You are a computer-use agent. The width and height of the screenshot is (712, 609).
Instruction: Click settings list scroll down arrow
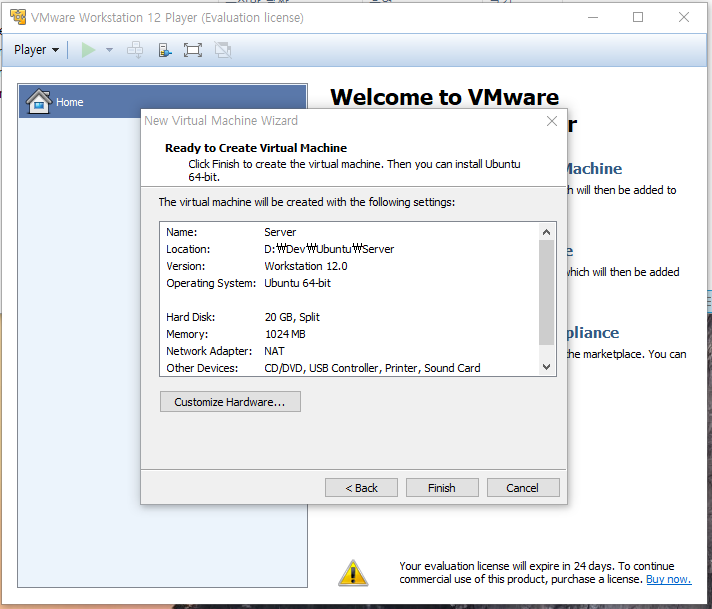pyautogui.click(x=547, y=366)
